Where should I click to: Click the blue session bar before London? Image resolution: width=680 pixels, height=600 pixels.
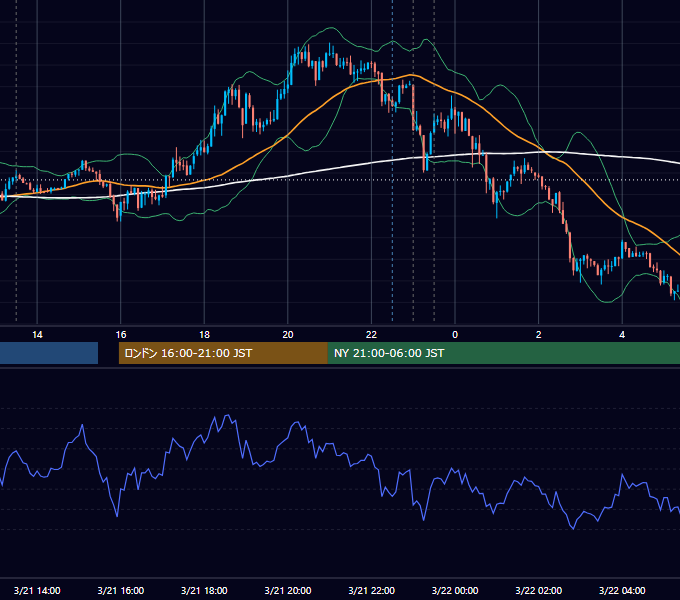point(49,353)
